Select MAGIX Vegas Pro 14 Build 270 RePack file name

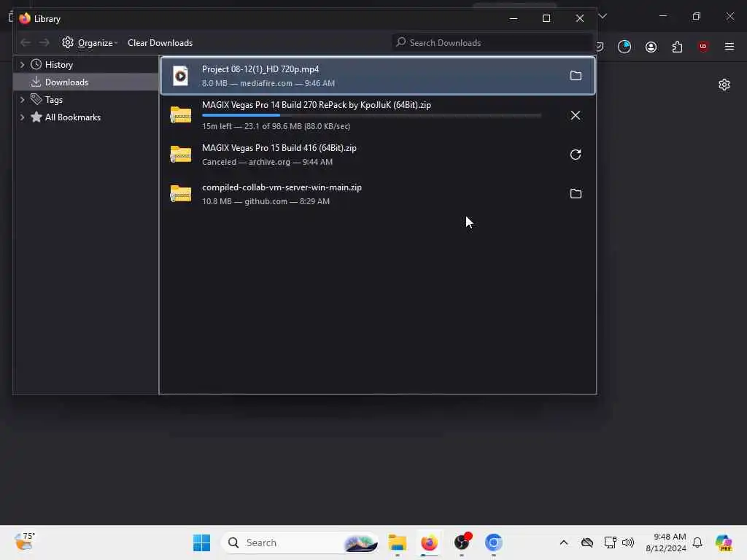click(317, 105)
